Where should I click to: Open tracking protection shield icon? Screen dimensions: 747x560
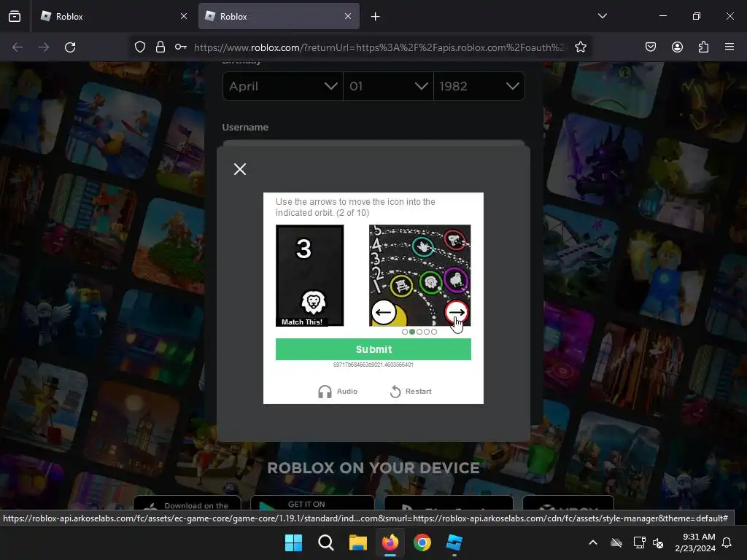[x=139, y=47]
